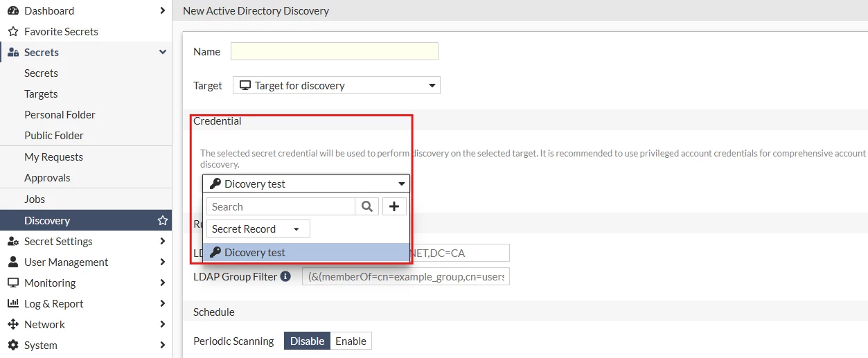
Task: Click the plus button to add secret
Action: tap(394, 206)
